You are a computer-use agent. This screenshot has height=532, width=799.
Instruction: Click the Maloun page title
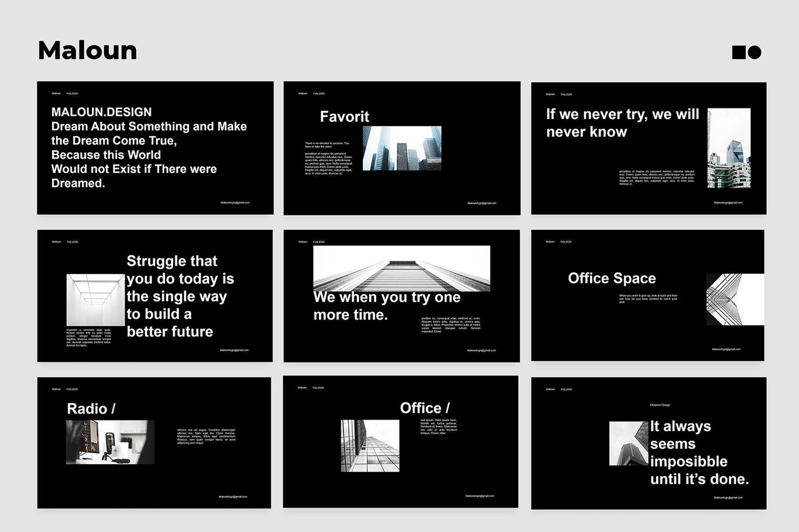[x=87, y=51]
